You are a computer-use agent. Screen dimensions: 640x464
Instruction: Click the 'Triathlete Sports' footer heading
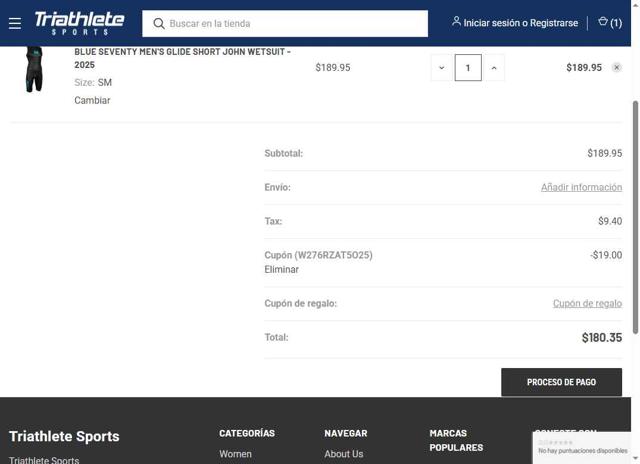[64, 436]
